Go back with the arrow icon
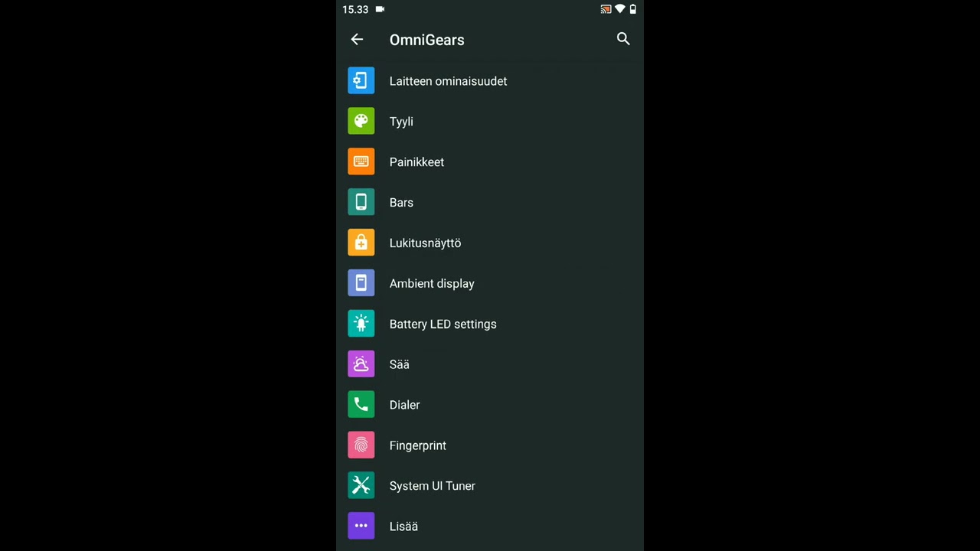Image resolution: width=980 pixels, height=551 pixels. (x=357, y=39)
